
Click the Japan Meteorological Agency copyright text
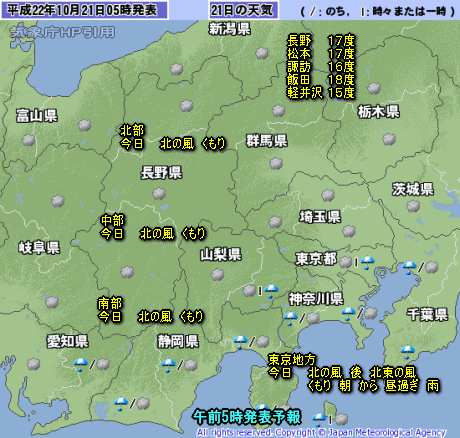click(321, 432)
